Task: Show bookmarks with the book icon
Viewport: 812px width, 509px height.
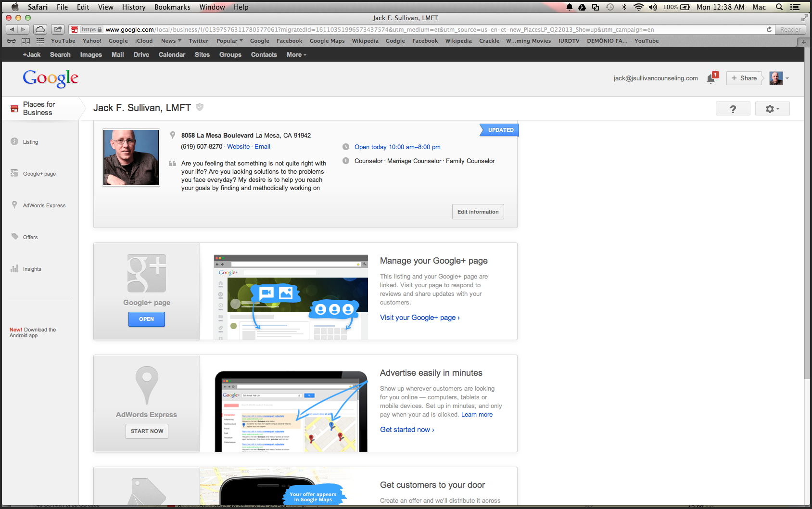Action: [x=26, y=41]
